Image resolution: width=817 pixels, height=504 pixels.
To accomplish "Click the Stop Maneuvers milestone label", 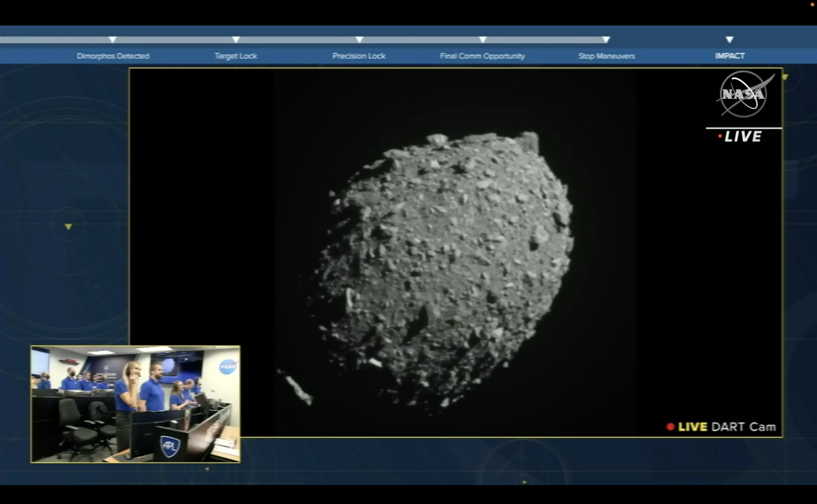I will 606,56.
